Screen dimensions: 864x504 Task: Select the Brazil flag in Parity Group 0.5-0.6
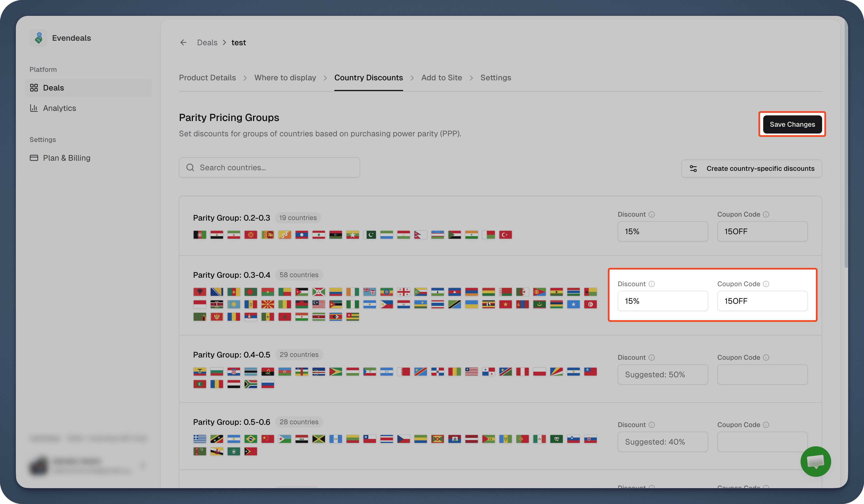pos(251,439)
